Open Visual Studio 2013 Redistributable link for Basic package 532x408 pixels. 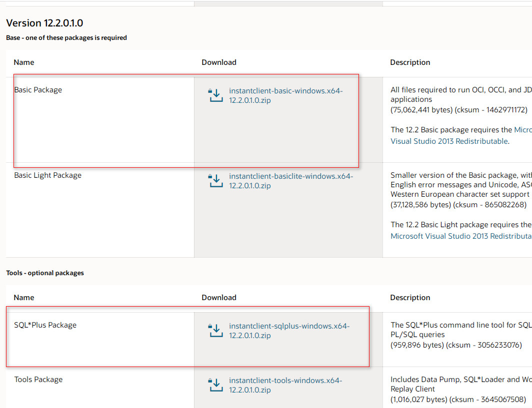(x=449, y=141)
